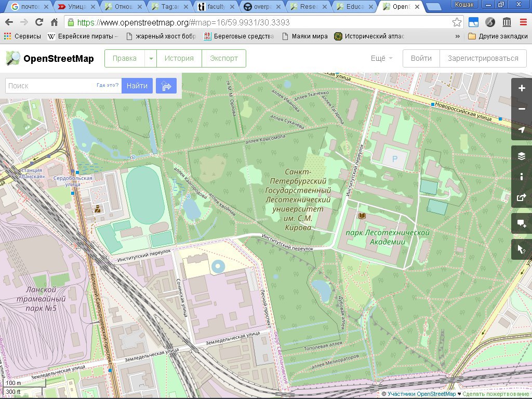
Task: Expand the Правка editor dropdown arrow
Action: click(151, 58)
